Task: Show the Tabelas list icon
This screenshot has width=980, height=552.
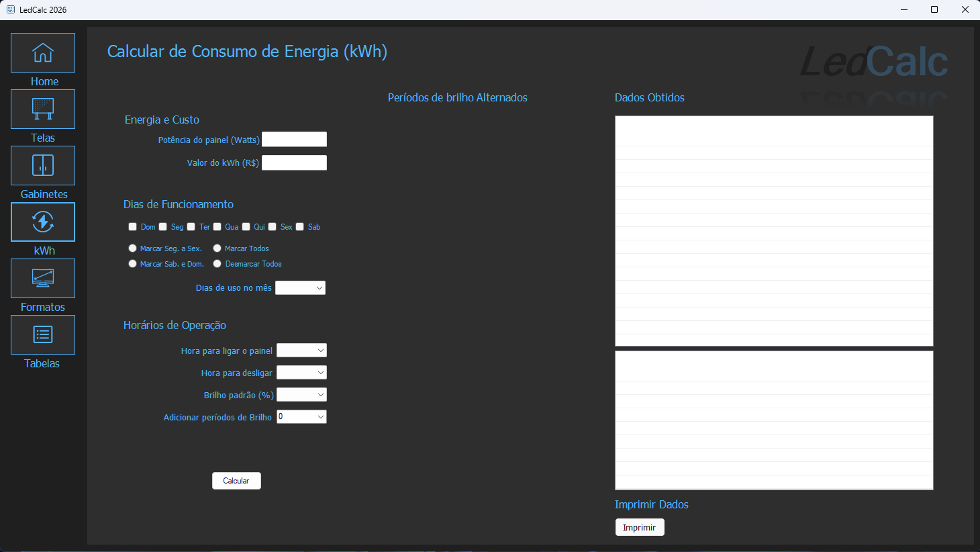Action: tap(43, 334)
